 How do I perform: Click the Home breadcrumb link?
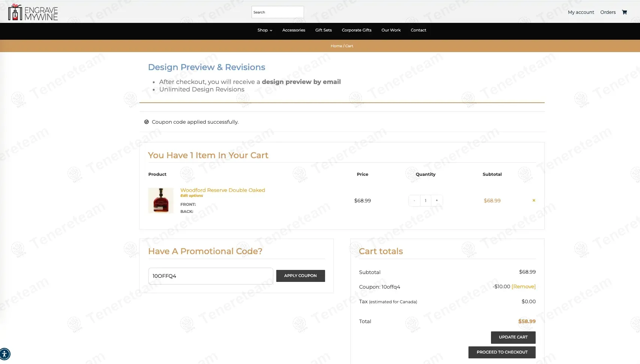click(x=336, y=46)
